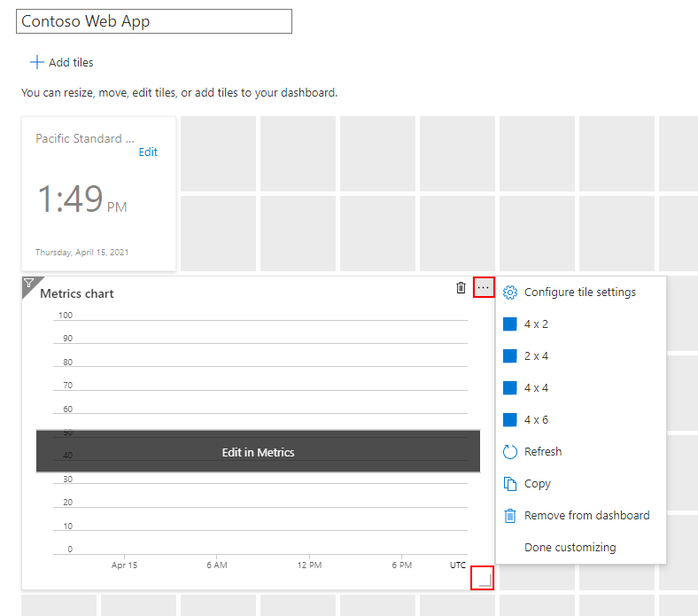Click the gear icon for tile settings
The width and height of the screenshot is (698, 616).
[x=509, y=292]
